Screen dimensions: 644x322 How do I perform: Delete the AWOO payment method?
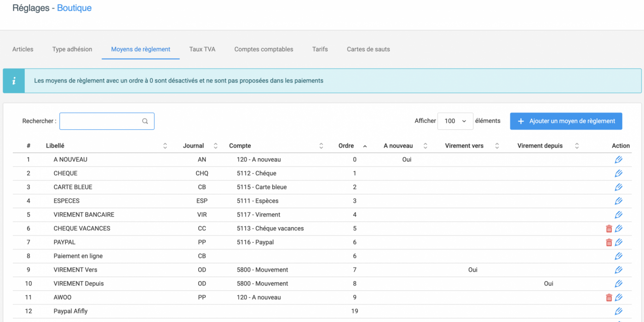click(x=609, y=298)
